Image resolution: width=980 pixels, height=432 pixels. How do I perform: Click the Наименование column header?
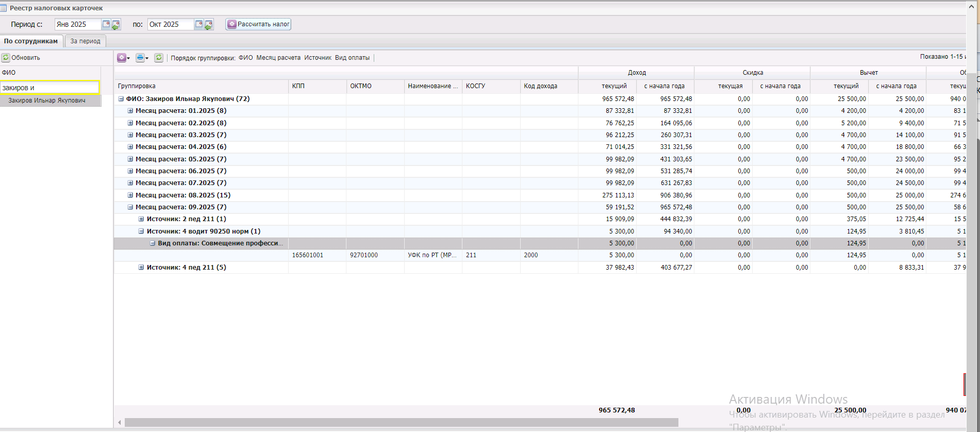click(433, 86)
